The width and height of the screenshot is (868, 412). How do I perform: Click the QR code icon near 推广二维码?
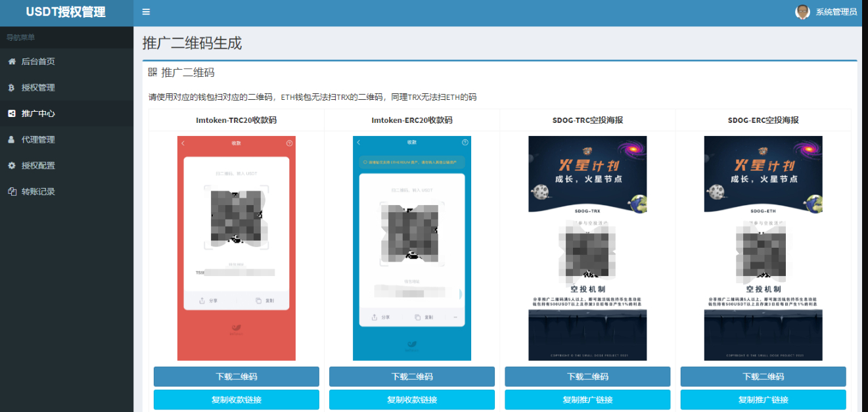tap(152, 72)
